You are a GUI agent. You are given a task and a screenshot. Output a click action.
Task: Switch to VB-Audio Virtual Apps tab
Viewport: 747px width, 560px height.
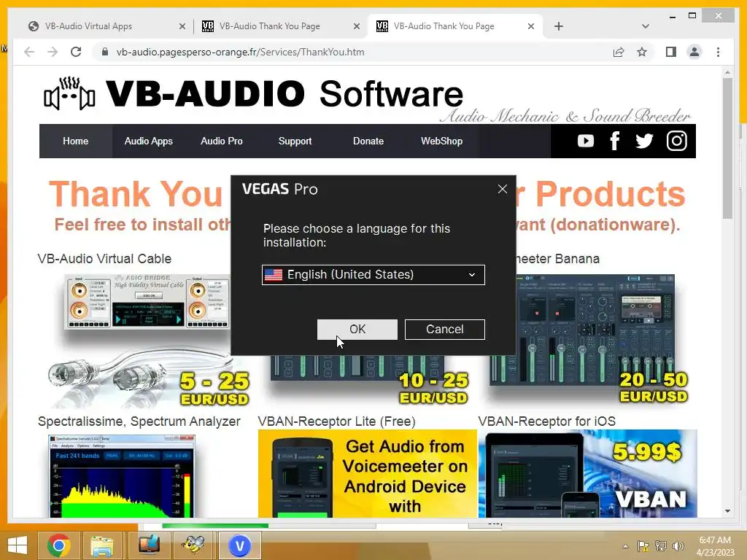coord(106,26)
